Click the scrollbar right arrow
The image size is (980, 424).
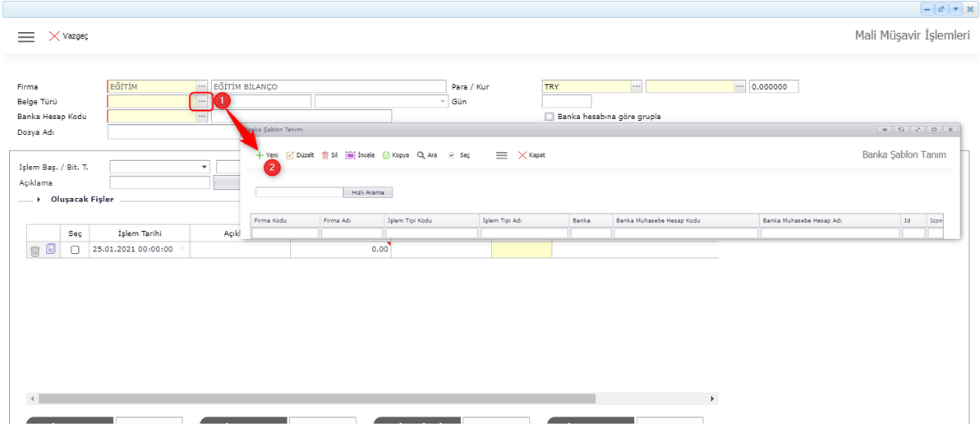(713, 399)
